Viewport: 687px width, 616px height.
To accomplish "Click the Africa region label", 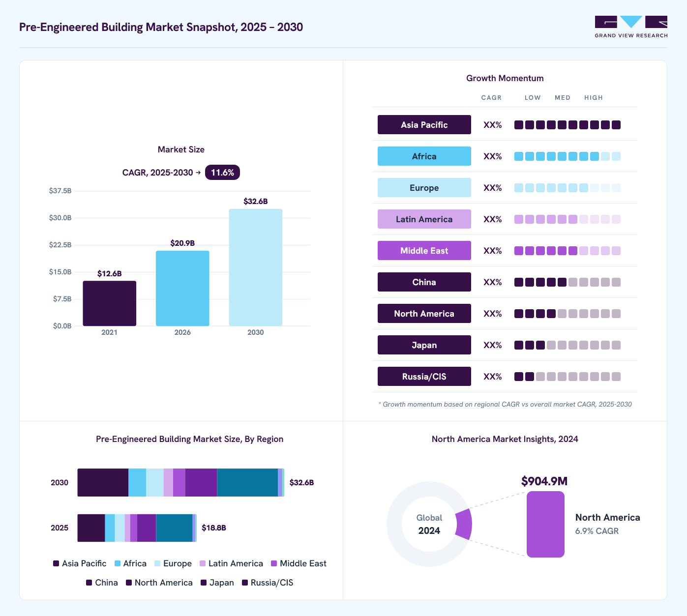I will point(424,156).
